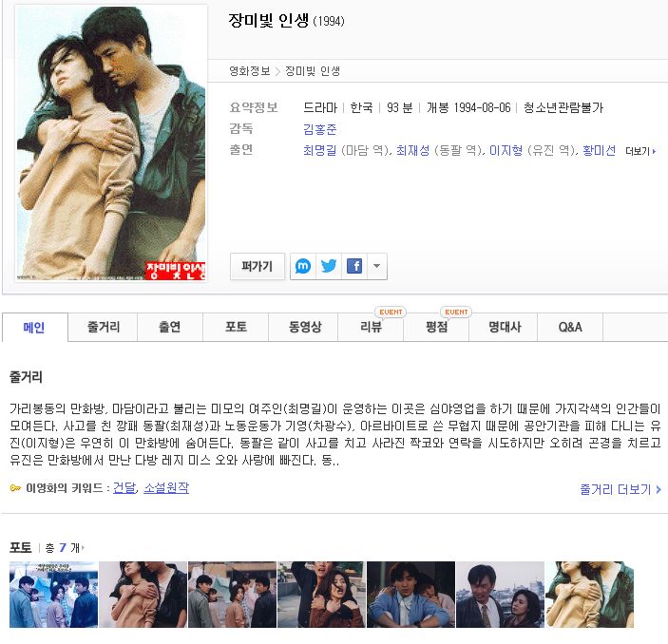This screenshot has height=644, width=668.
Task: Click the key icon beside 이영화의 키워드
Action: [15, 488]
